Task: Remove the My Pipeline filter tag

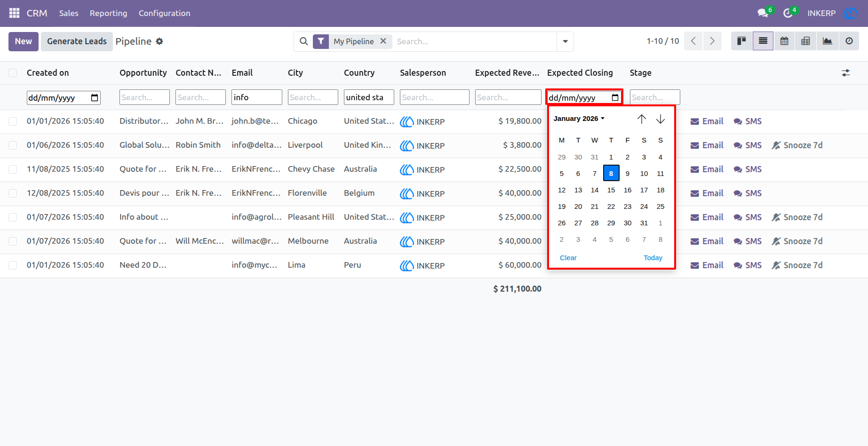Action: click(383, 41)
